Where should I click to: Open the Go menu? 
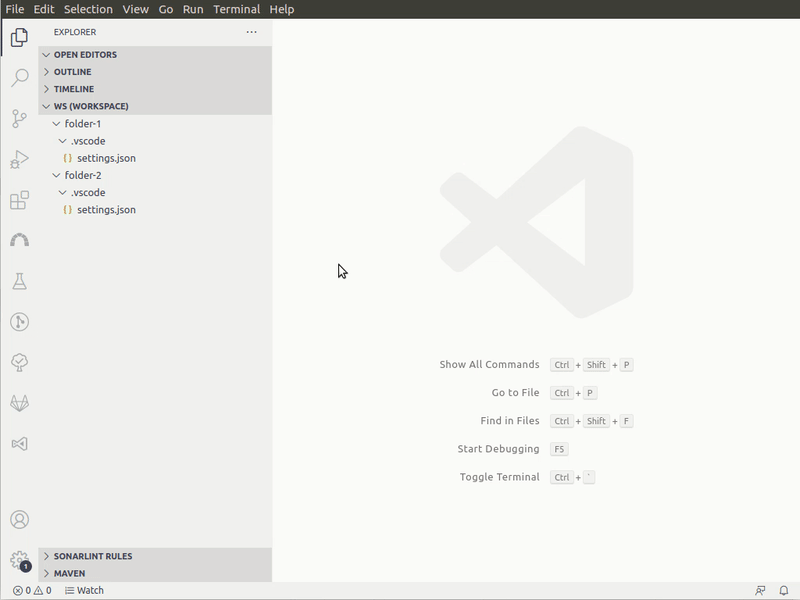point(165,9)
